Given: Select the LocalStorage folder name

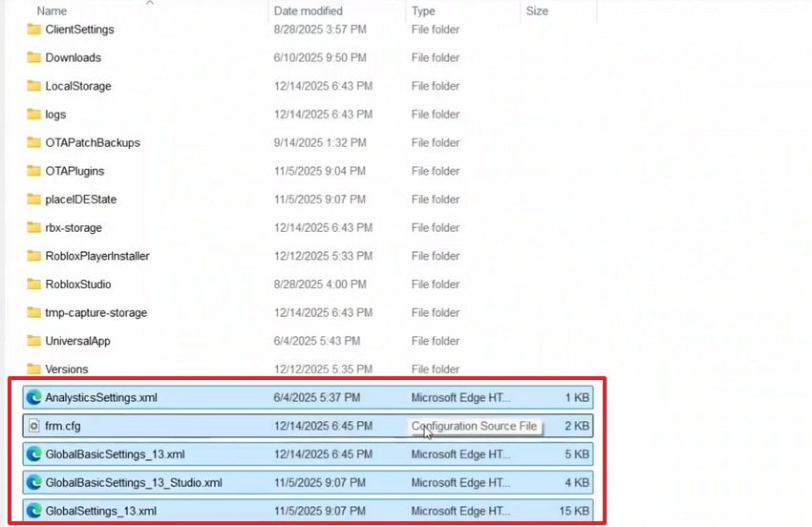Looking at the screenshot, I should tap(78, 86).
